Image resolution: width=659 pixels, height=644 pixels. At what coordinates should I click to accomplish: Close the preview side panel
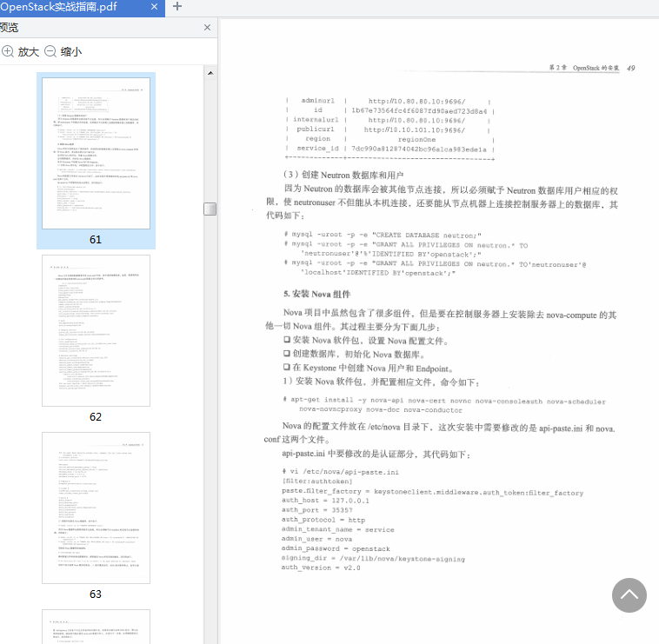coord(207,28)
